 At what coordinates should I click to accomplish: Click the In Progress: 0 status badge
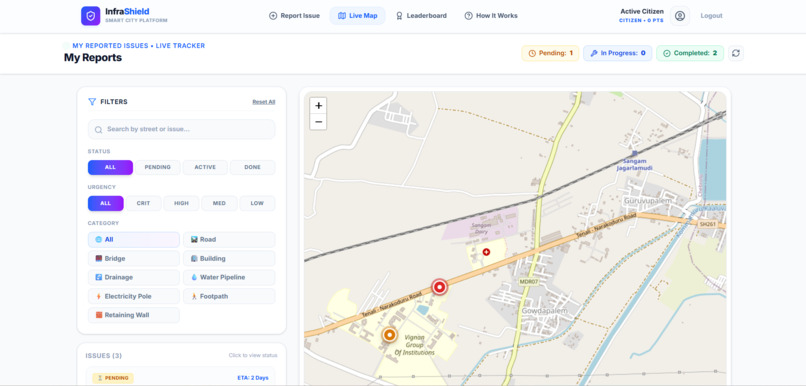[x=618, y=53]
